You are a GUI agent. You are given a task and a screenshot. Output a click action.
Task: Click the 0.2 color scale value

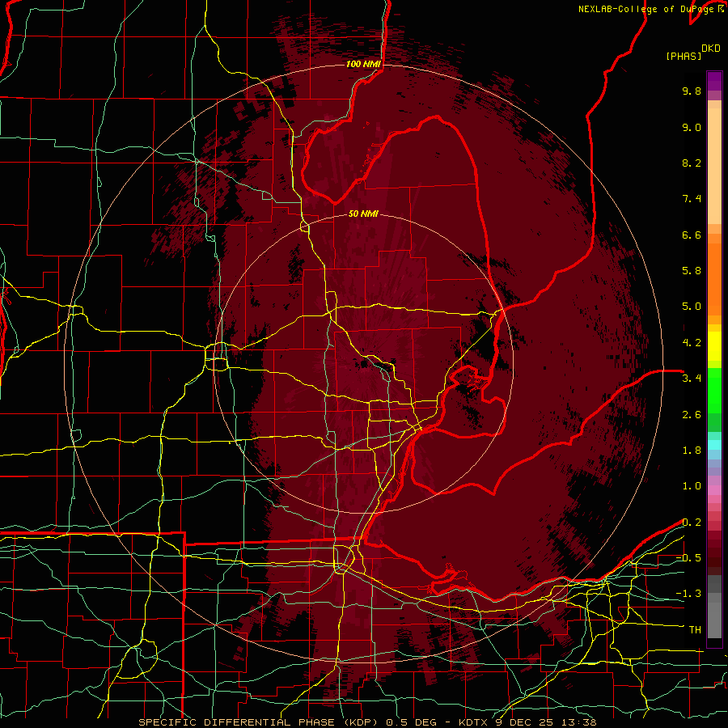pos(692,523)
